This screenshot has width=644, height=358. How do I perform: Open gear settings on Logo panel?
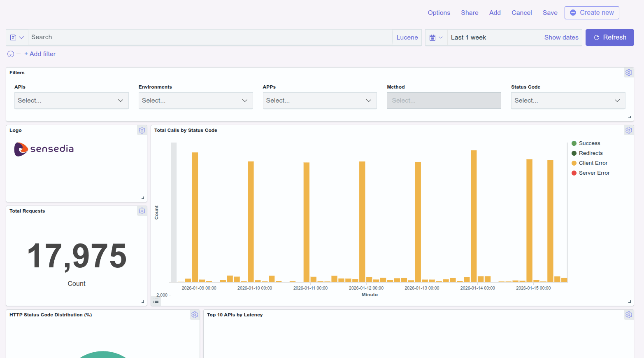click(x=142, y=130)
